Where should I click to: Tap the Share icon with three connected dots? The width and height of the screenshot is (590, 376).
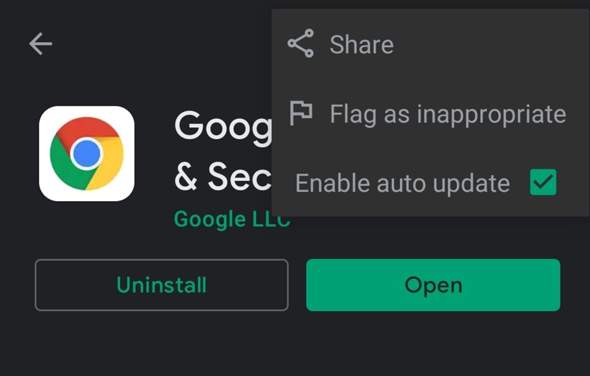tap(301, 43)
